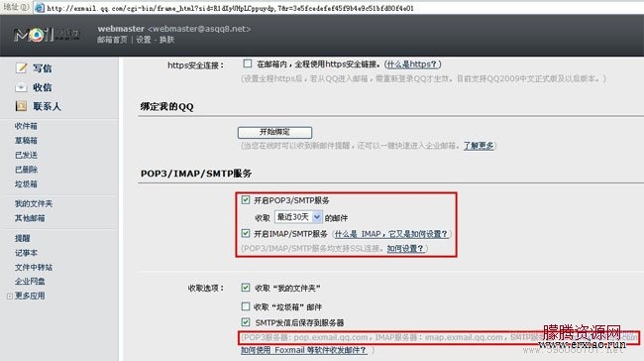
Task: Enable the https安全连接 checkbox
Action: click(248, 63)
